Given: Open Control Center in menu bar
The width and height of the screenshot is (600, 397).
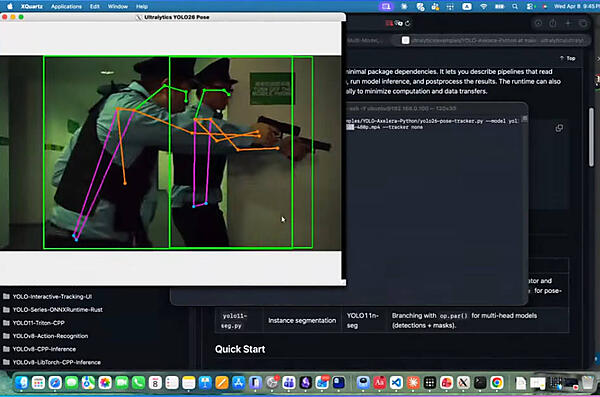Looking at the screenshot, I should click(530, 7).
